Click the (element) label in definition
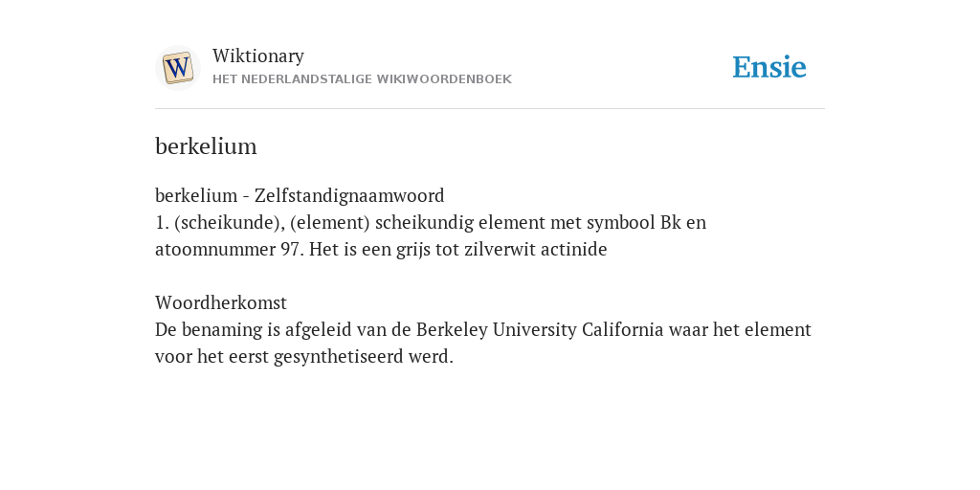 tap(330, 222)
